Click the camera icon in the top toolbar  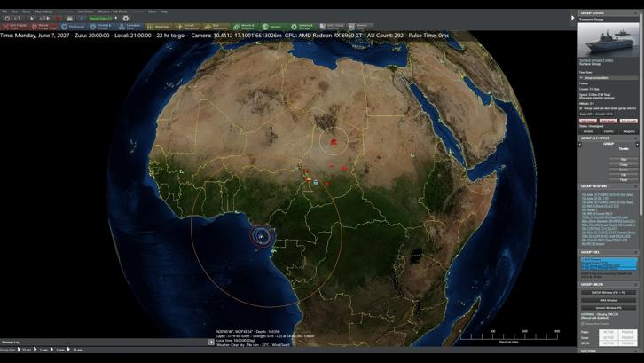point(69,19)
